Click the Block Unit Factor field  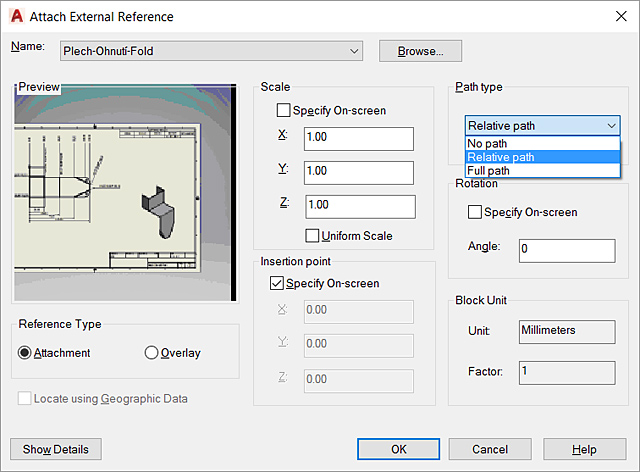(x=567, y=372)
